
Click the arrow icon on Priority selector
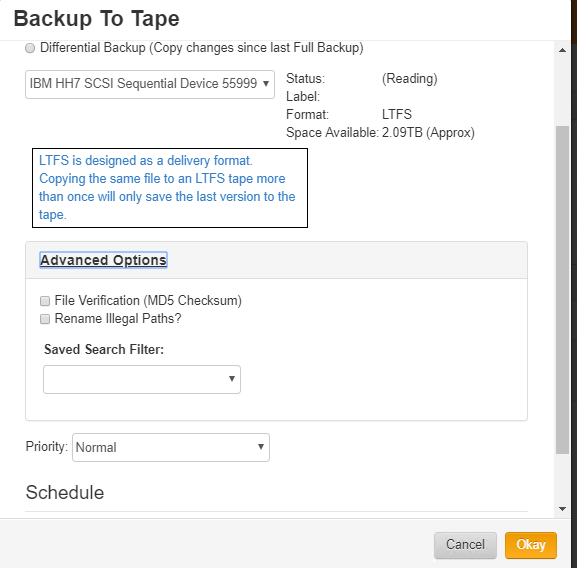[261, 447]
